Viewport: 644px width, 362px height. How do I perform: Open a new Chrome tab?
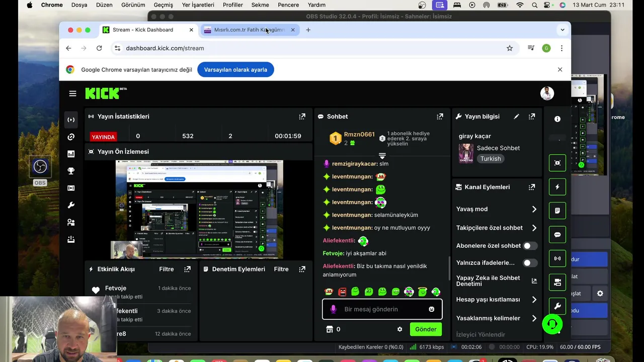[308, 30]
